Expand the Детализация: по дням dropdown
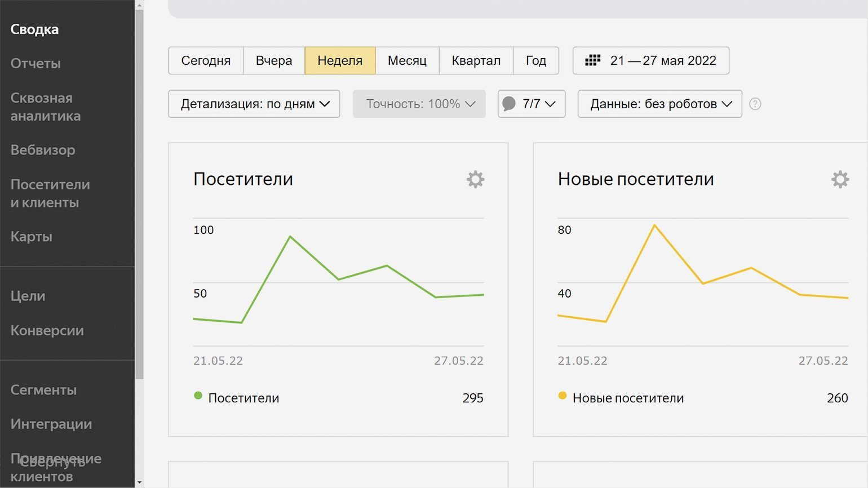The height and width of the screenshot is (488, 868). point(254,104)
